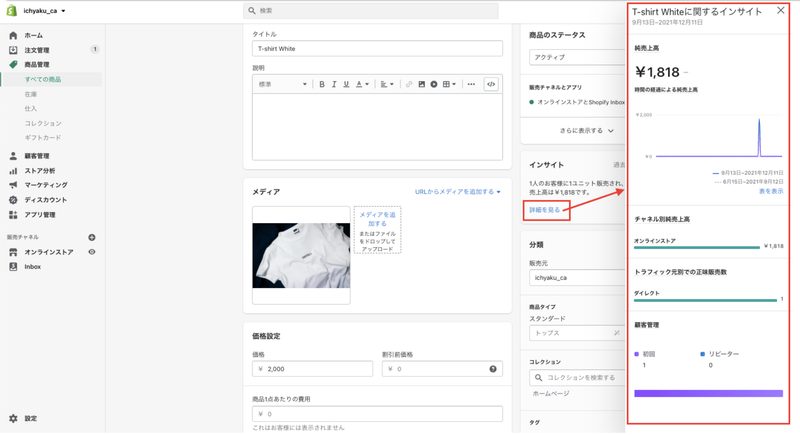Open オンラインストア sales channel
This screenshot has height=435, width=800.
pyautogui.click(x=49, y=252)
